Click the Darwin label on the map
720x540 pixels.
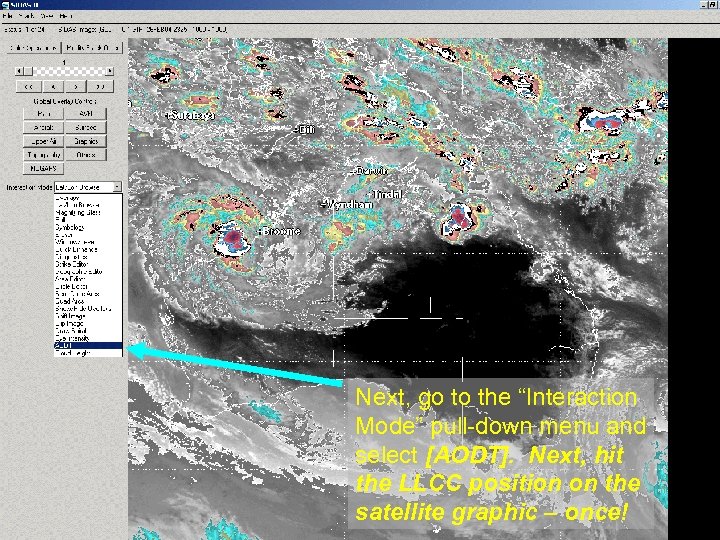click(x=372, y=171)
